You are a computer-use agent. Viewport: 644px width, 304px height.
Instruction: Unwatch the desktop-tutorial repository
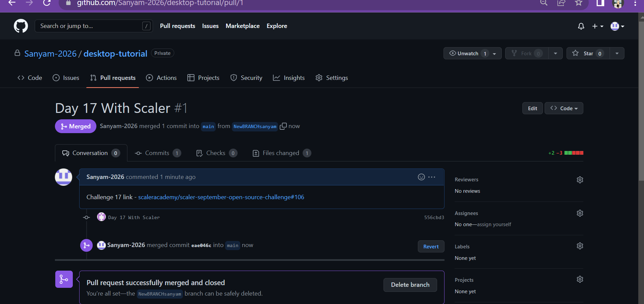tap(468, 53)
